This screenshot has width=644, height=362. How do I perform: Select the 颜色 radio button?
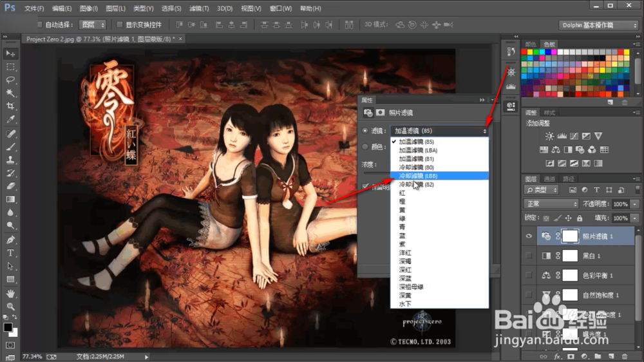click(365, 147)
